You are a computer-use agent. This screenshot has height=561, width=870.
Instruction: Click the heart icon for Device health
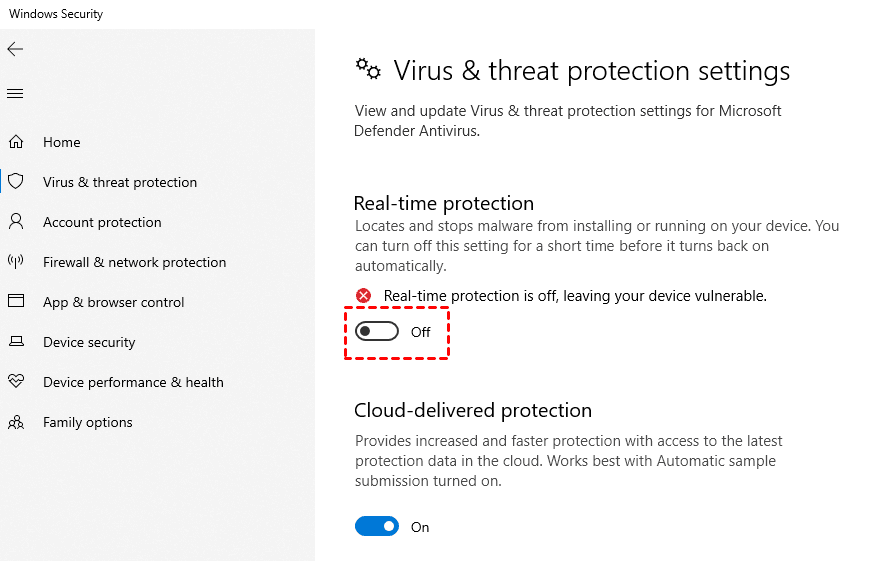point(16,382)
